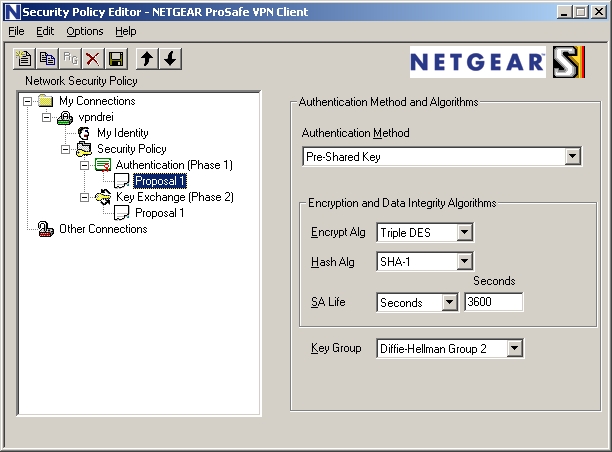Select My Identity in the tree

click(123, 133)
